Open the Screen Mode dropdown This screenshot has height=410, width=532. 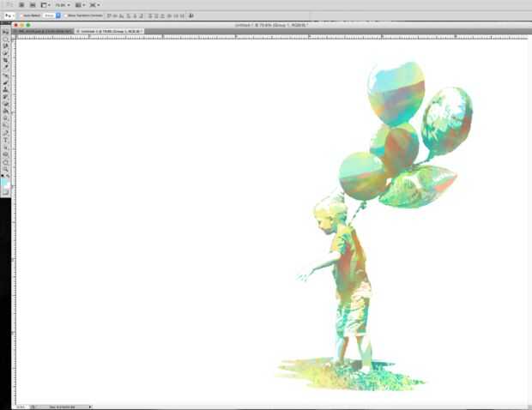coord(94,5)
